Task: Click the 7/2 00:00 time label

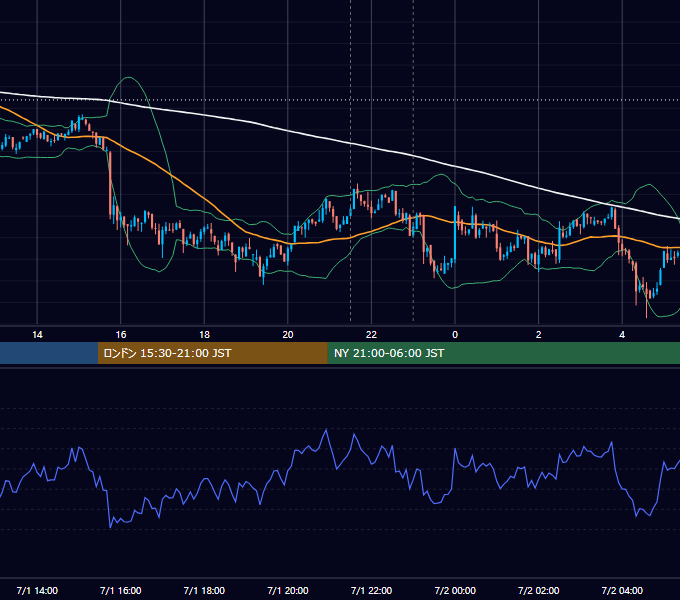Action: click(x=455, y=590)
